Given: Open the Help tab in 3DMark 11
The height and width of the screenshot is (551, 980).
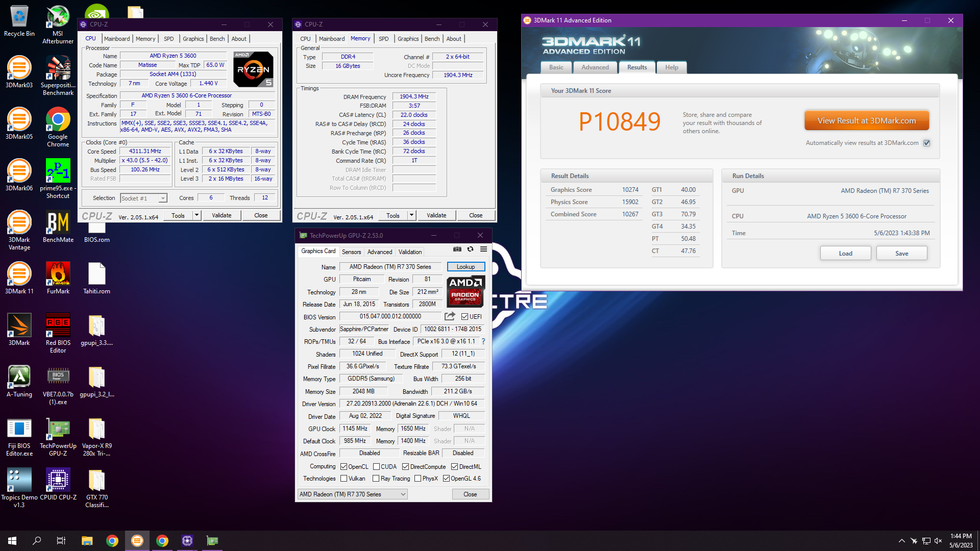Looking at the screenshot, I should coord(672,67).
